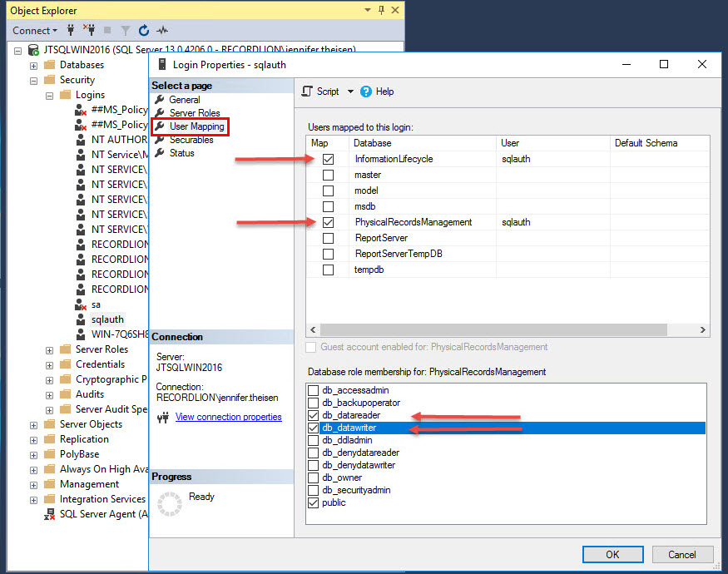728x574 pixels.
Task: Switch to the Securables page
Action: pyautogui.click(x=191, y=140)
